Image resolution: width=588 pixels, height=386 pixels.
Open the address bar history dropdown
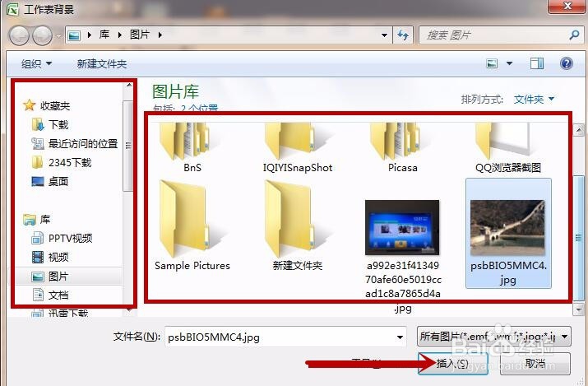[x=384, y=35]
